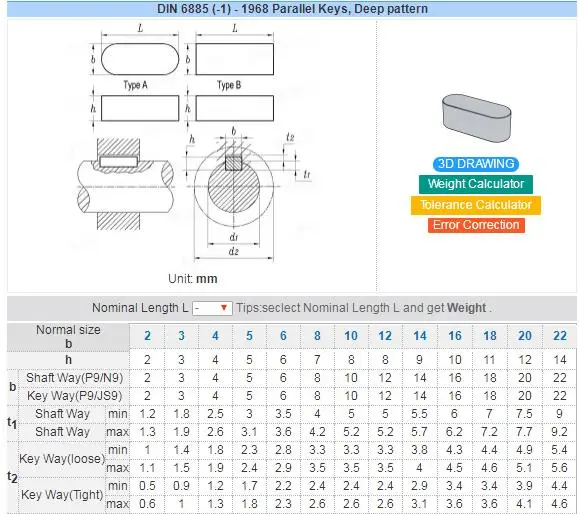The height and width of the screenshot is (514, 579).
Task: Select normal size column 6
Action: (283, 336)
